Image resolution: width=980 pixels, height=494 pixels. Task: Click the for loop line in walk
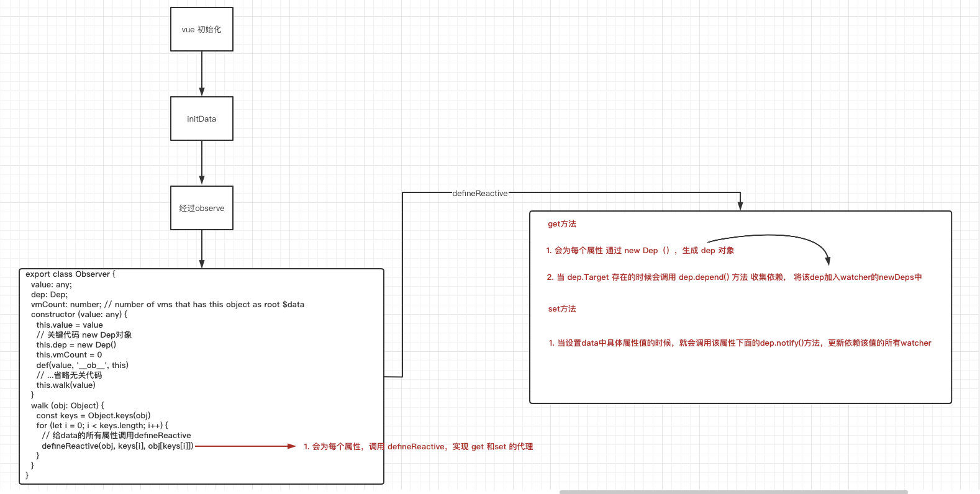click(102, 426)
